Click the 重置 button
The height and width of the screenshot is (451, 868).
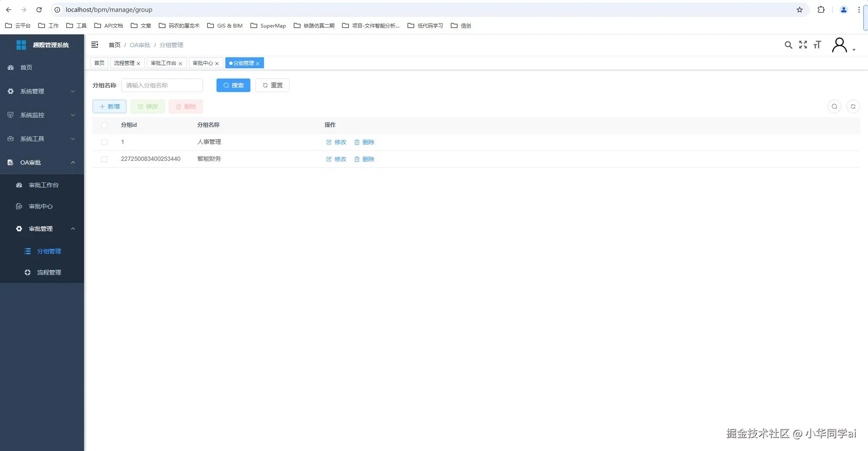pos(272,85)
